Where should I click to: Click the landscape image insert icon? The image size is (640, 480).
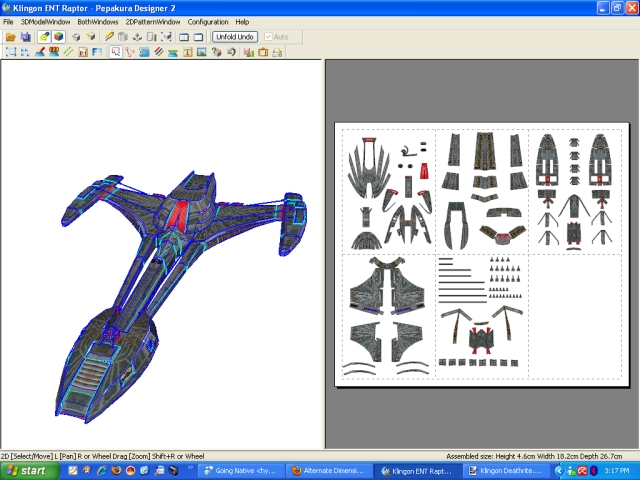point(202,52)
